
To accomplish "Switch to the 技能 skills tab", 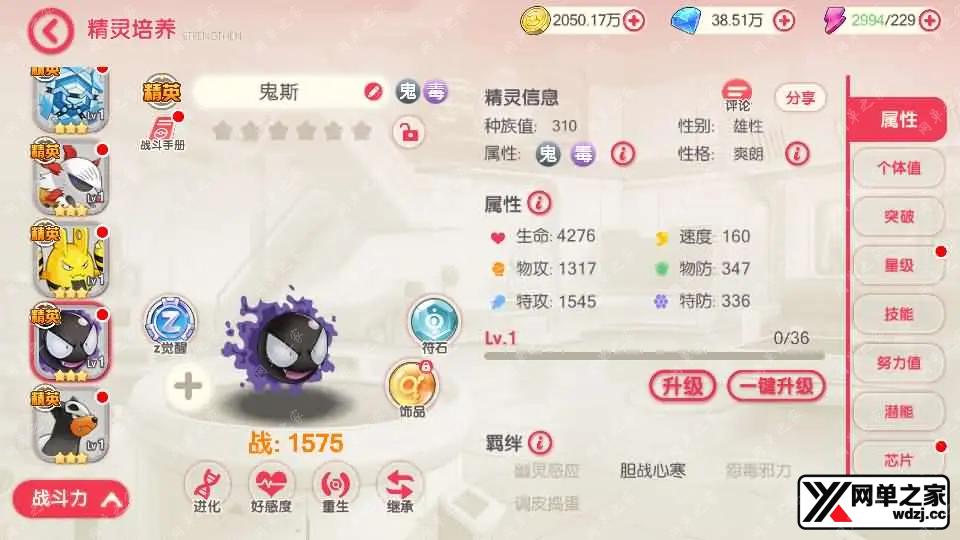I will point(898,314).
